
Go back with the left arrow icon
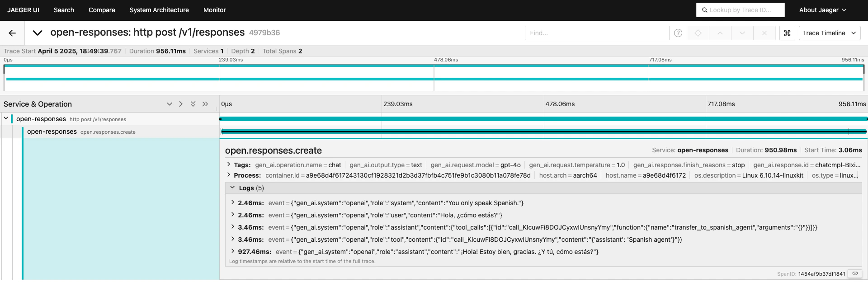(12, 33)
